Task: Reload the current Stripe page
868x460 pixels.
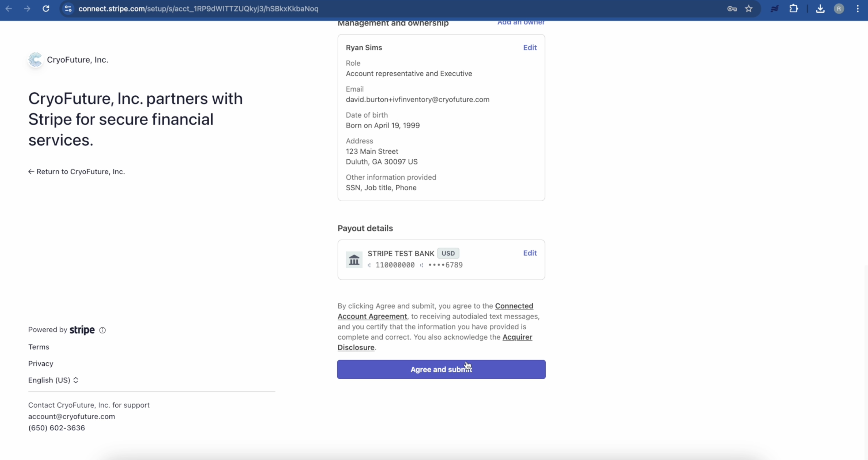Action: [x=46, y=9]
